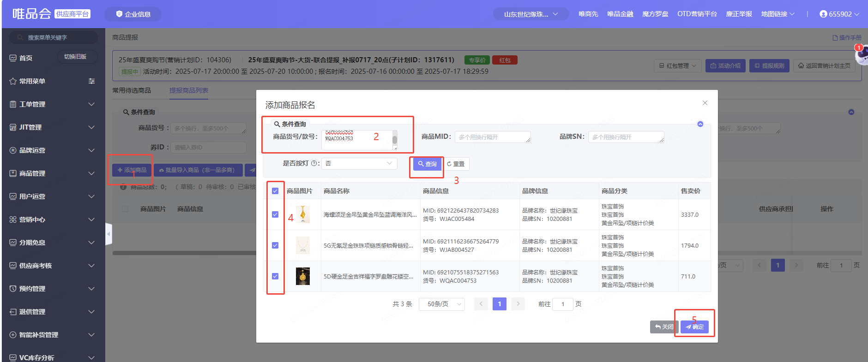This screenshot has width=868, height=362.
Task: Collapse the dialog's 条件查询 panel via arrow icon
Action: click(x=700, y=124)
